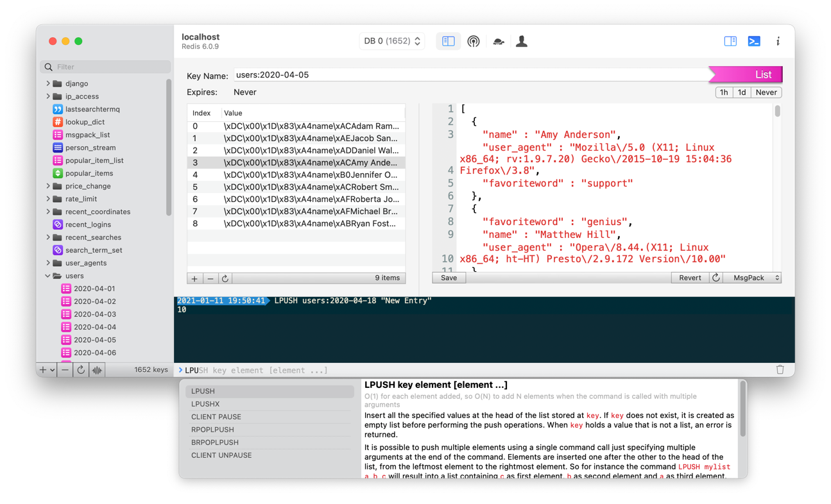The image size is (831, 504).
Task: Click the Save button
Action: [449, 278]
